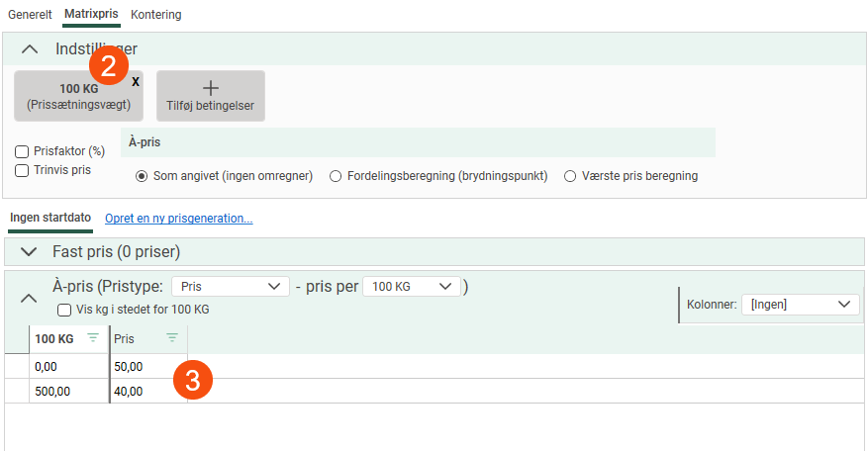Enable the Trinvis pris checkbox
The height and width of the screenshot is (451, 868).
tap(22, 170)
